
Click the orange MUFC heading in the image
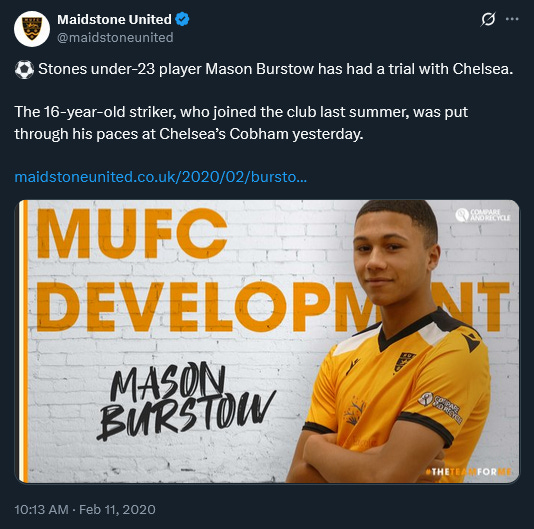pyautogui.click(x=132, y=234)
